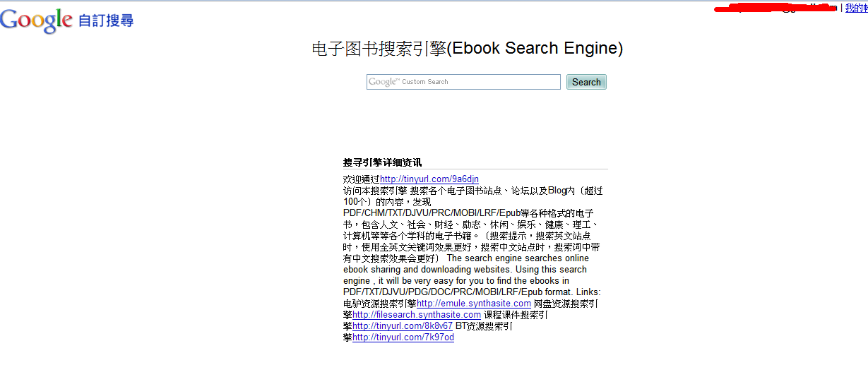Open the filesearch.synthasite.com link

[417, 315]
